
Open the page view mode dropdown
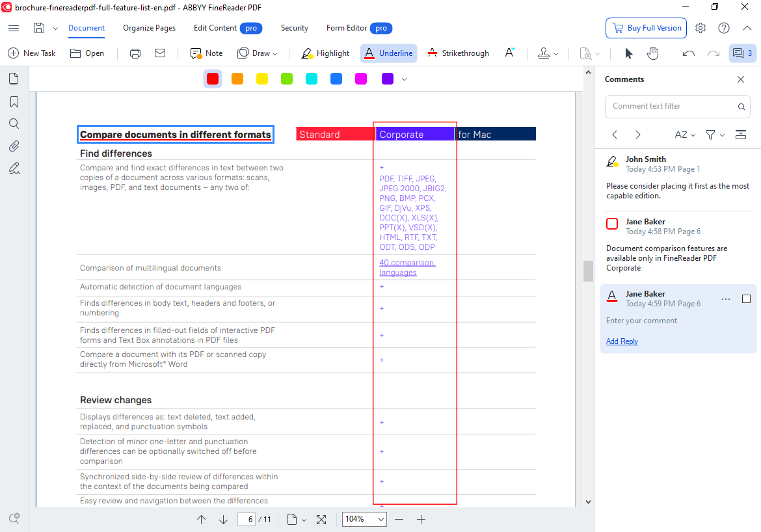click(x=297, y=520)
